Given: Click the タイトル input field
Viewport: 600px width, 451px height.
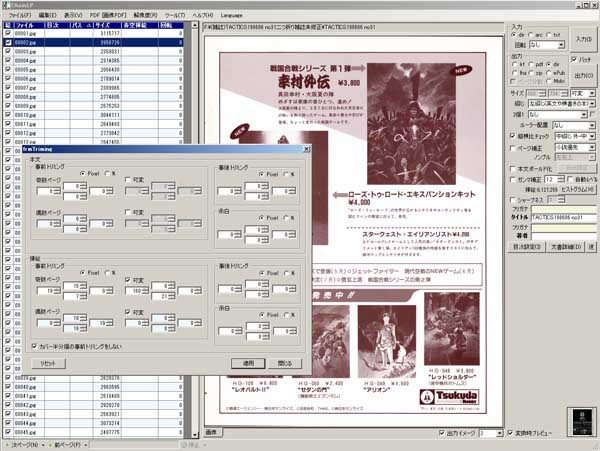Looking at the screenshot, I should point(563,217).
